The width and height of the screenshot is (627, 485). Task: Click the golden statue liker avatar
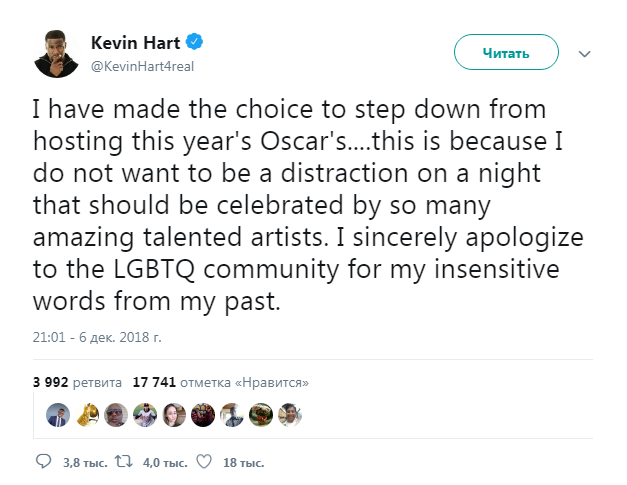(x=89, y=413)
